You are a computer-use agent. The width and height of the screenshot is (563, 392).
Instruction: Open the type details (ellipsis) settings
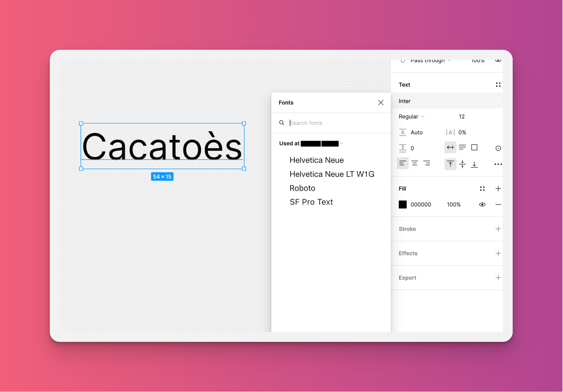[x=498, y=164]
